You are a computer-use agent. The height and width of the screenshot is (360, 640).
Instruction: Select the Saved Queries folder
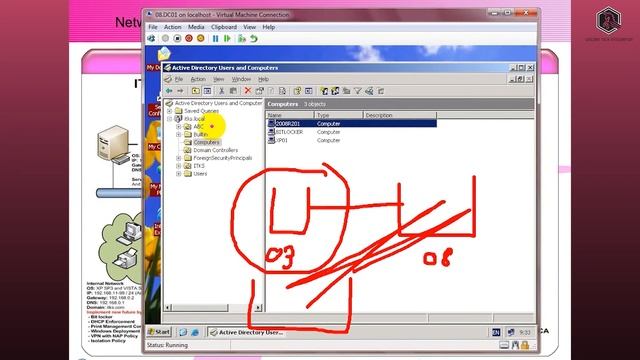201,111
